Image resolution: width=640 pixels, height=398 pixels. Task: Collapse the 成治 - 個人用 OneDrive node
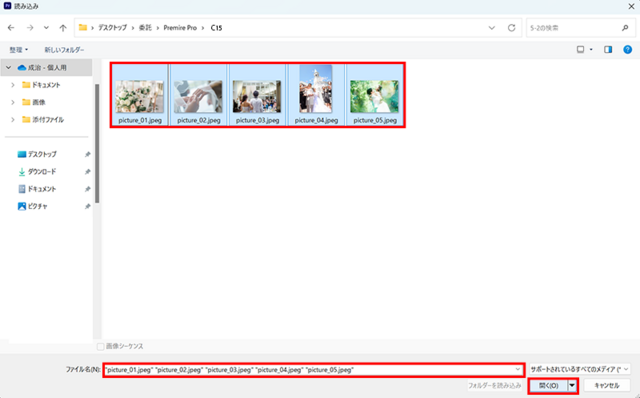coord(8,67)
